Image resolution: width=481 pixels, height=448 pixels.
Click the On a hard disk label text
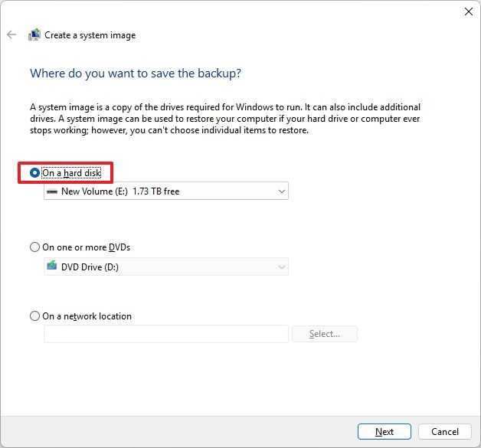coord(71,173)
